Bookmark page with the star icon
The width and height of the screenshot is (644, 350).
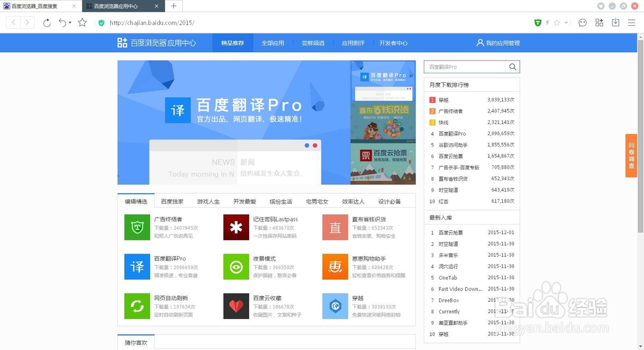[82, 23]
